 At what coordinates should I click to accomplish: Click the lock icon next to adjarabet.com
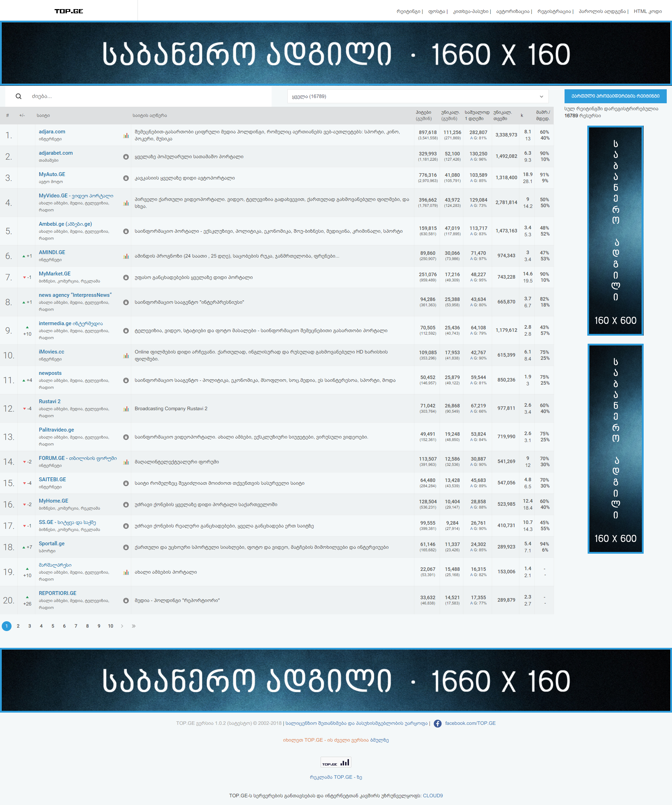126,157
